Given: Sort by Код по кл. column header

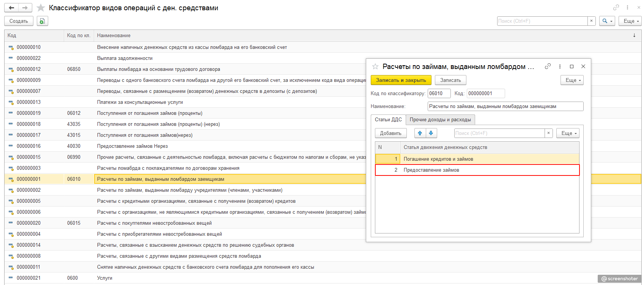Looking at the screenshot, I should (x=79, y=35).
